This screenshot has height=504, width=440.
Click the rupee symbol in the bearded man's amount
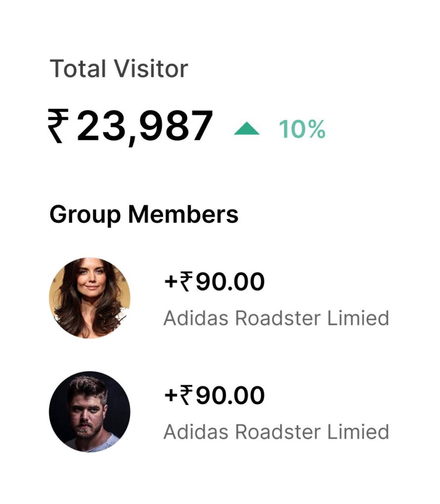pyautogui.click(x=187, y=395)
